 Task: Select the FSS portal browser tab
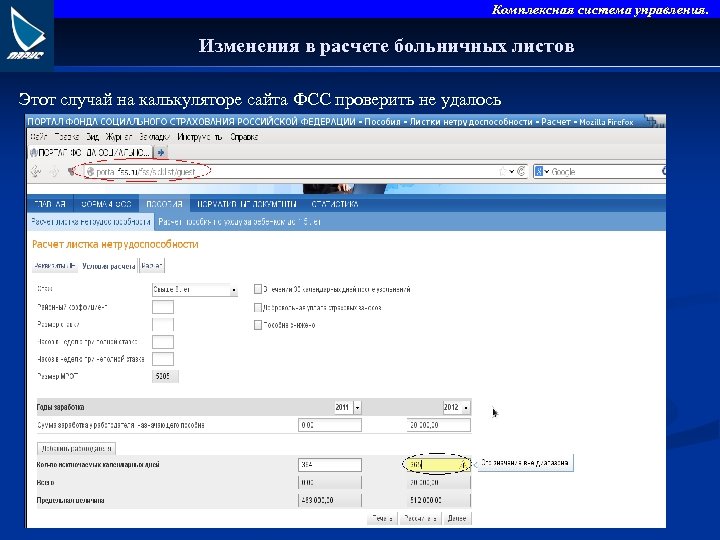point(90,152)
